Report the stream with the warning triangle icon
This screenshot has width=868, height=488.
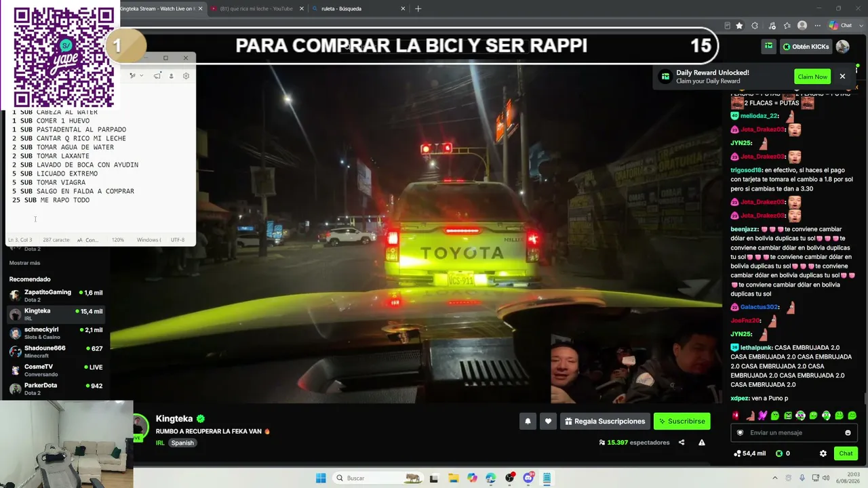(x=702, y=443)
